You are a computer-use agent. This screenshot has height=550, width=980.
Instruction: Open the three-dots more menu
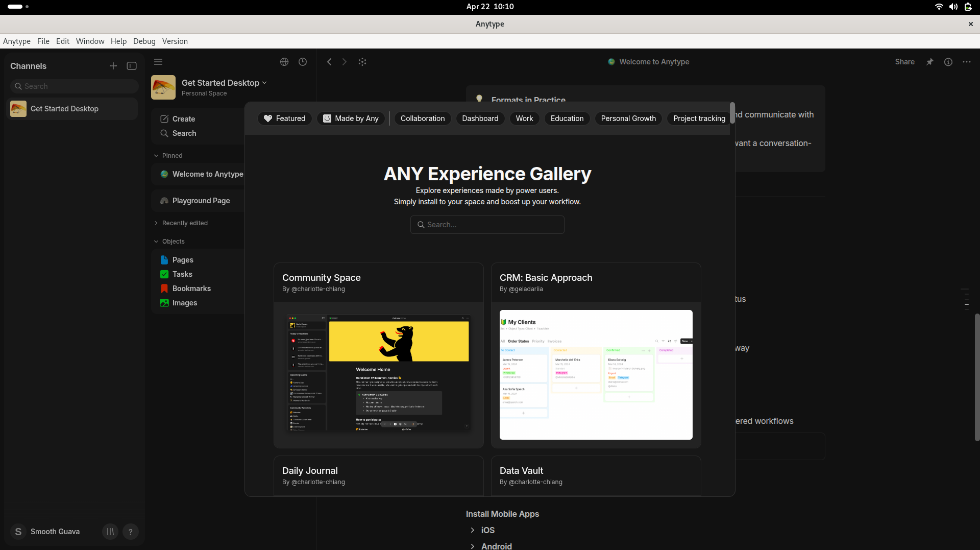(967, 62)
